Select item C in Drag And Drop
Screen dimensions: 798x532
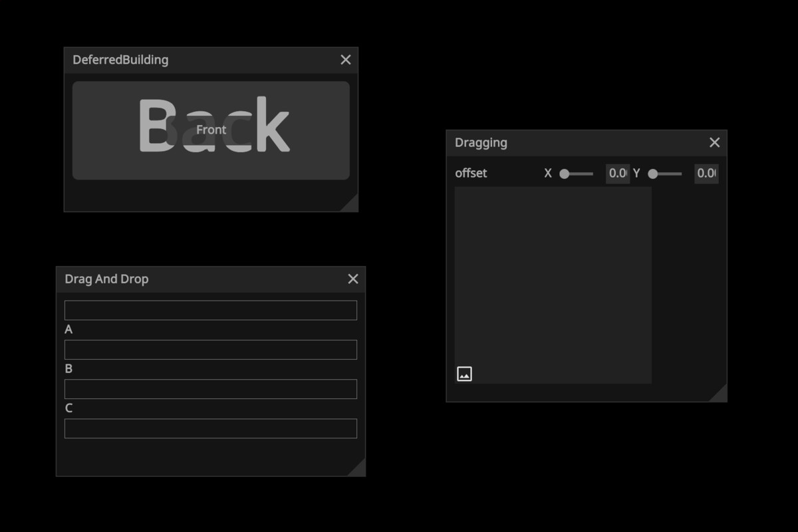click(x=68, y=408)
